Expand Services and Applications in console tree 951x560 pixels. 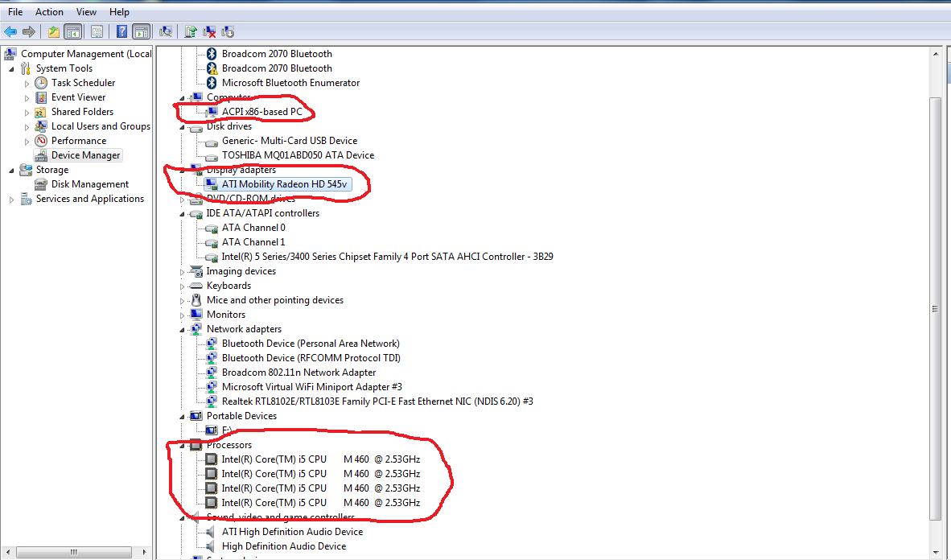tap(11, 200)
